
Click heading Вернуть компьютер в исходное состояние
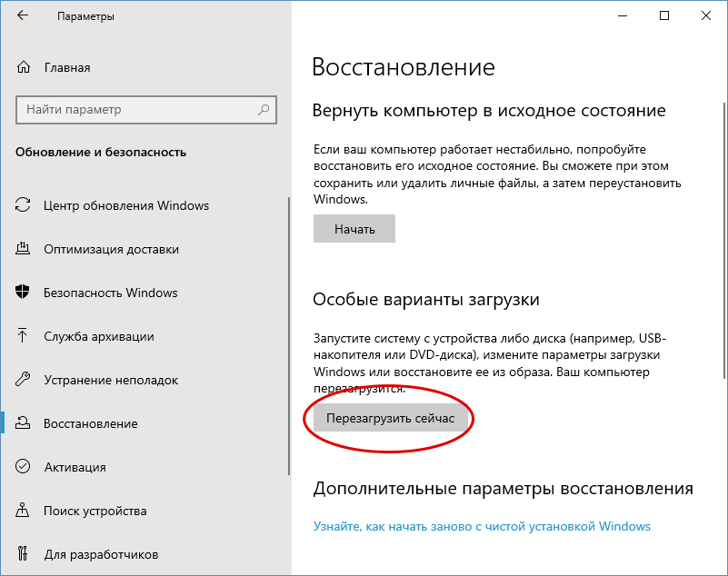click(489, 111)
